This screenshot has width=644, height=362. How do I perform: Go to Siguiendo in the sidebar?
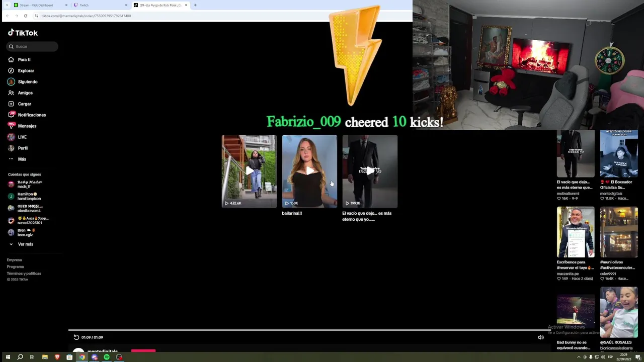[x=28, y=82]
